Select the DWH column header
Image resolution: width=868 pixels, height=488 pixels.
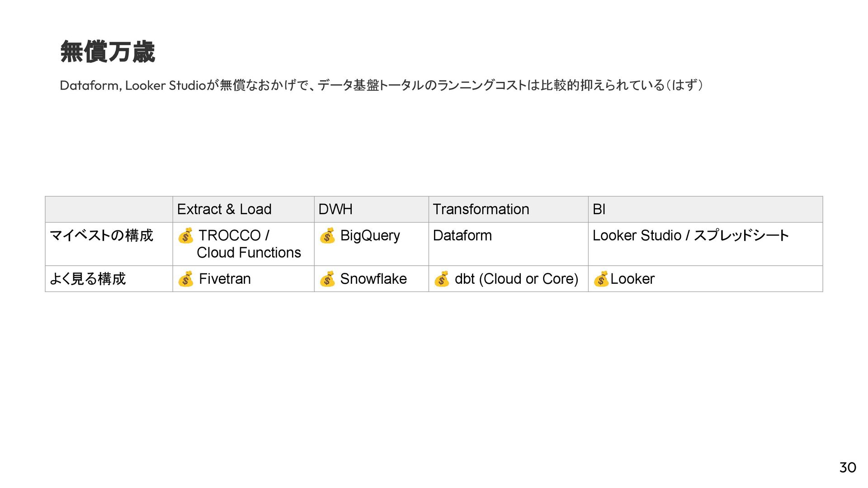[335, 209]
